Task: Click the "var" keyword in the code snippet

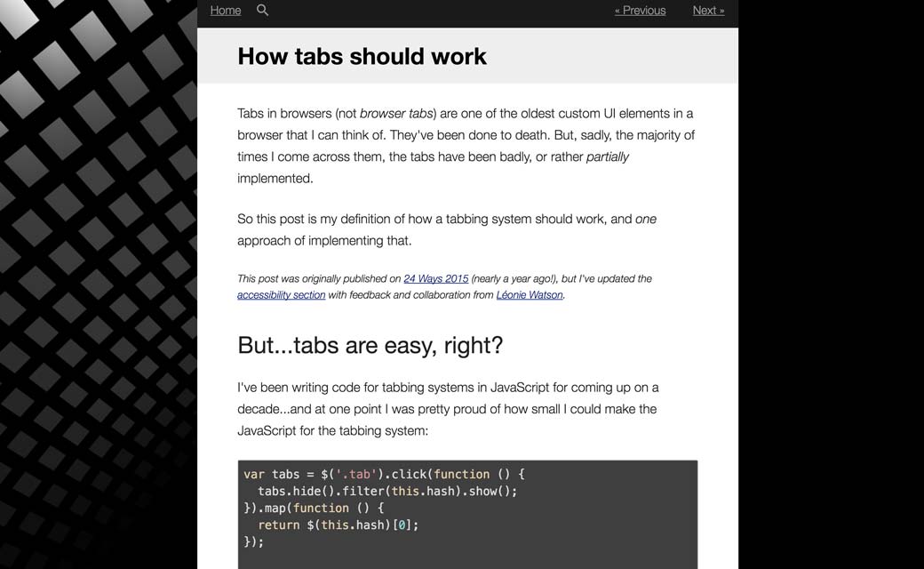Action: tap(254, 475)
